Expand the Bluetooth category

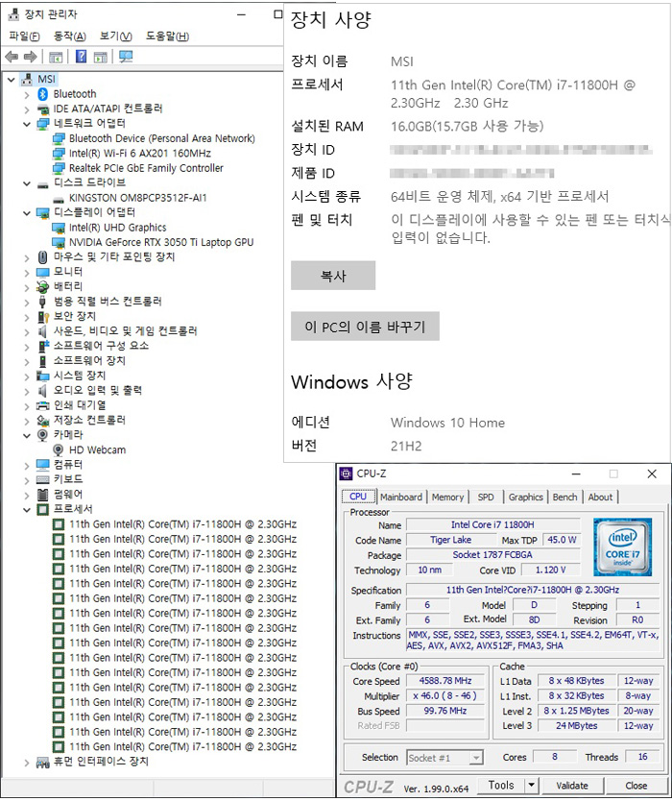tap(26, 94)
